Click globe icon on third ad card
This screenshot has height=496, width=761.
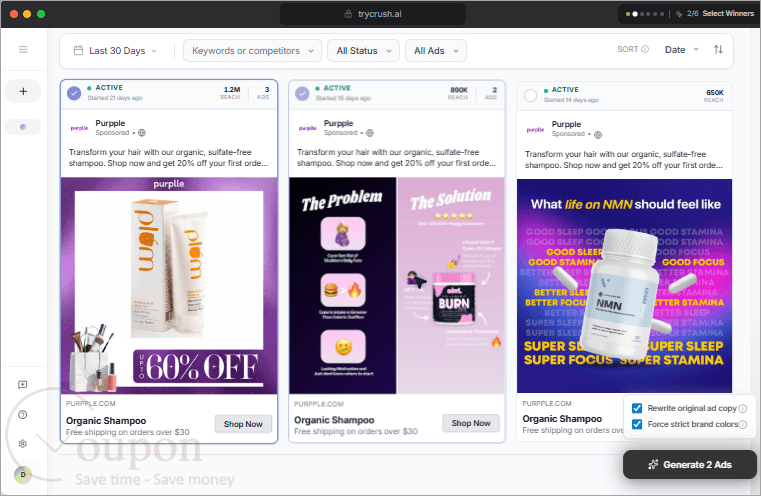(x=598, y=134)
